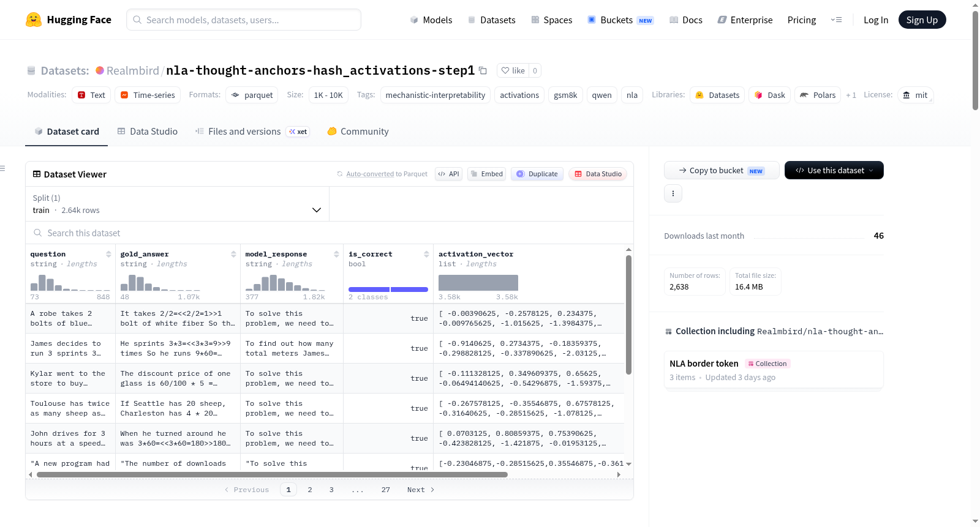Click the Text modality tag
Image resolution: width=980 pixels, height=527 pixels.
91,95
